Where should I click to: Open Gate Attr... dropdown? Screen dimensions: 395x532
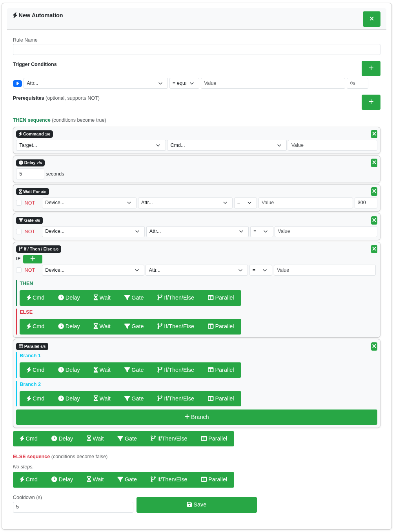coord(197,231)
